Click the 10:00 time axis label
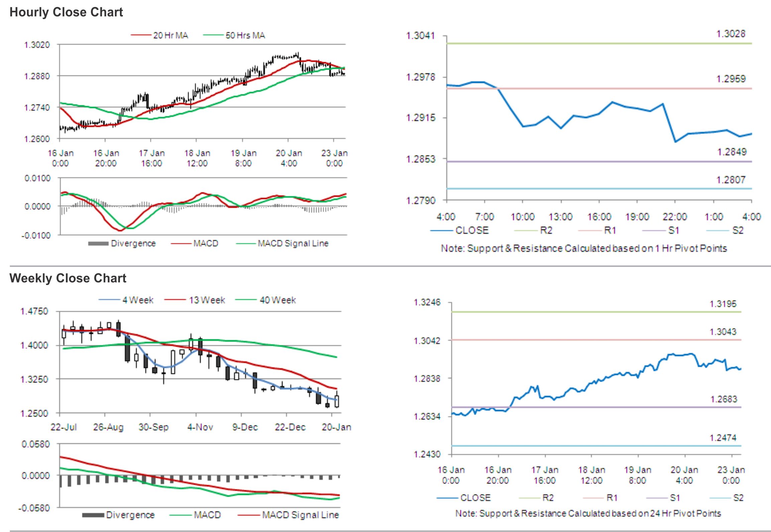 tap(523, 217)
